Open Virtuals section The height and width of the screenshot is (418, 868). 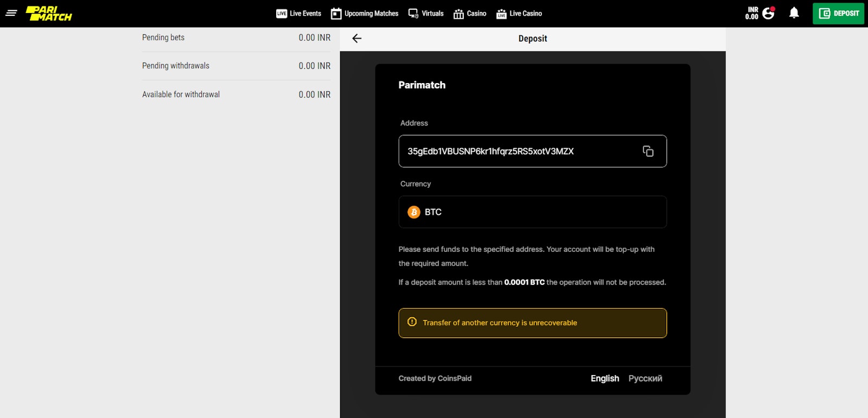pyautogui.click(x=426, y=14)
